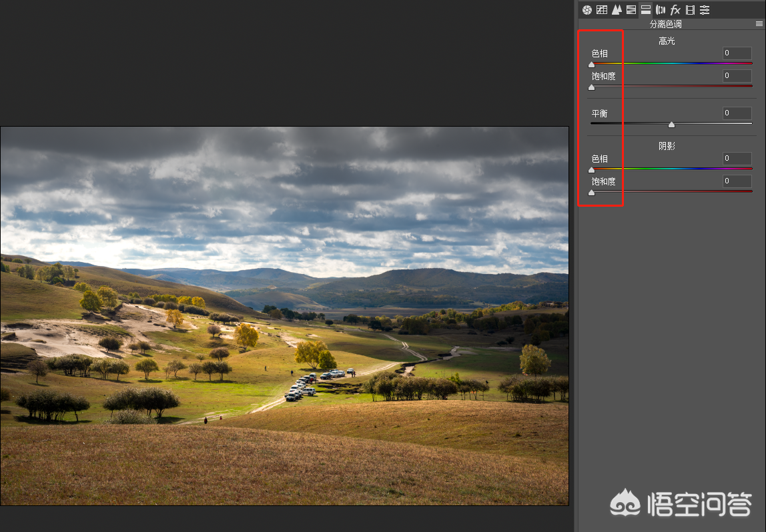Focus the 平衡 value field

tap(737, 113)
